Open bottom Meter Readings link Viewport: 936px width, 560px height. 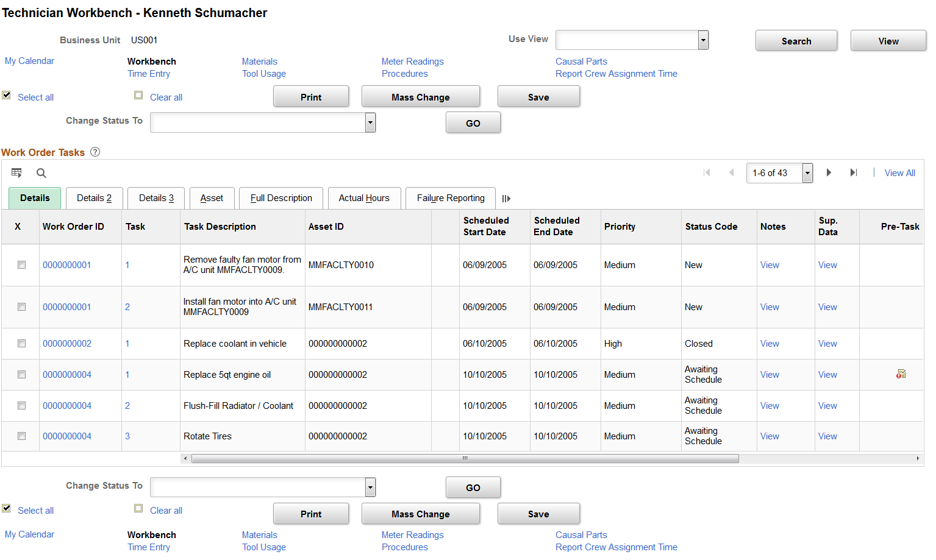pyautogui.click(x=413, y=535)
